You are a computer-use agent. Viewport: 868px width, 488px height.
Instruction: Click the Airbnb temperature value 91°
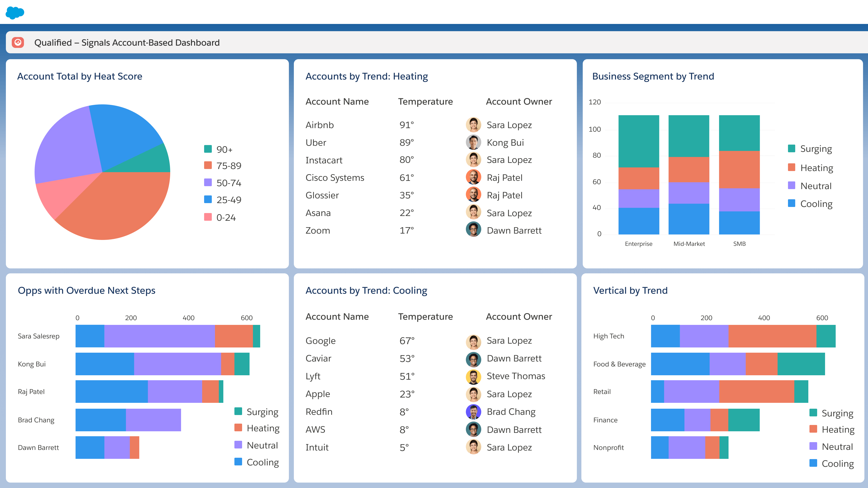pos(406,125)
